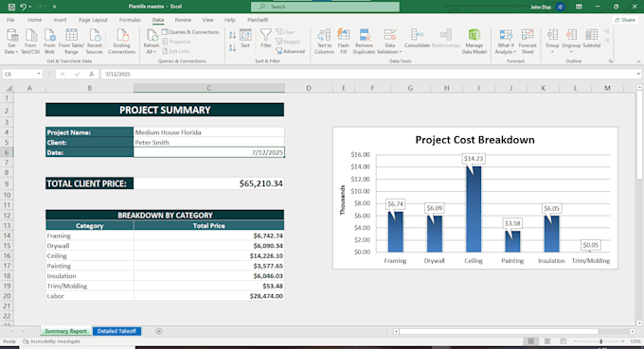Screen dimensions: 644x349
Task: Select column C header
Action: click(x=208, y=88)
